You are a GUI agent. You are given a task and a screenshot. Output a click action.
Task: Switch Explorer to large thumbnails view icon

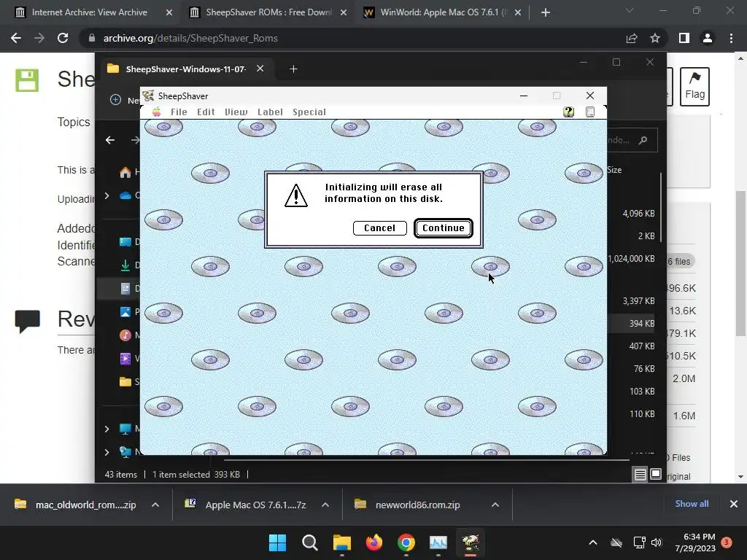coord(656,474)
